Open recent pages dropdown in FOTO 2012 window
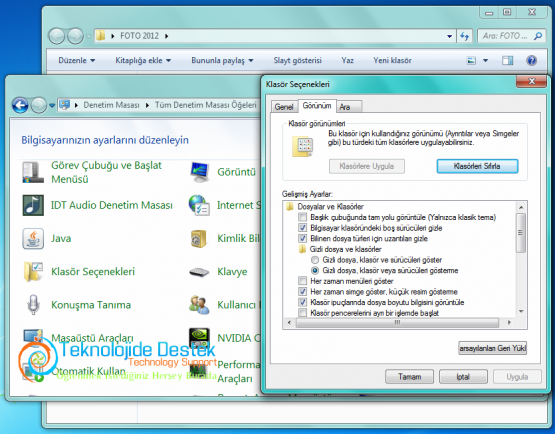 click(88, 36)
